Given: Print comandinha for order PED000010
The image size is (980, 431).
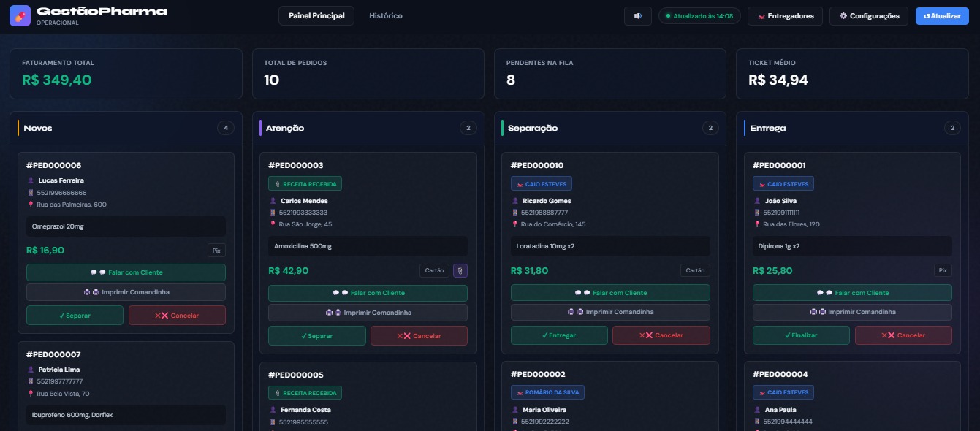Looking at the screenshot, I should click(610, 312).
